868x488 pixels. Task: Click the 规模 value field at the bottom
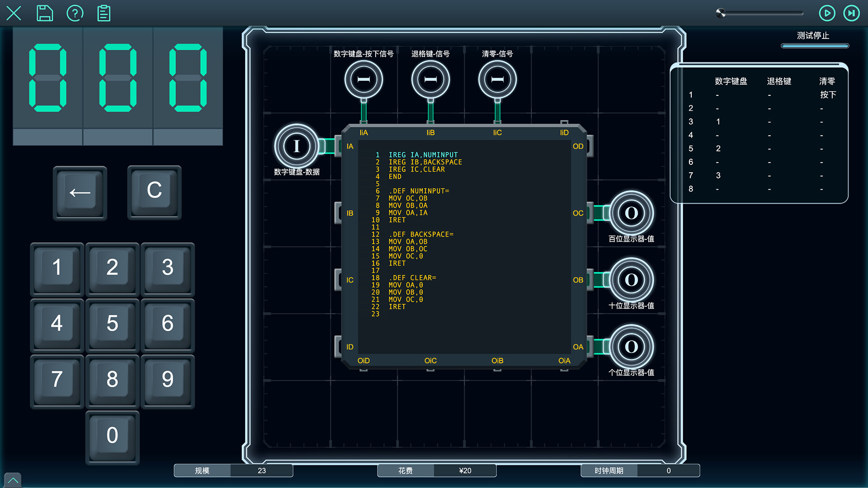[261, 470]
